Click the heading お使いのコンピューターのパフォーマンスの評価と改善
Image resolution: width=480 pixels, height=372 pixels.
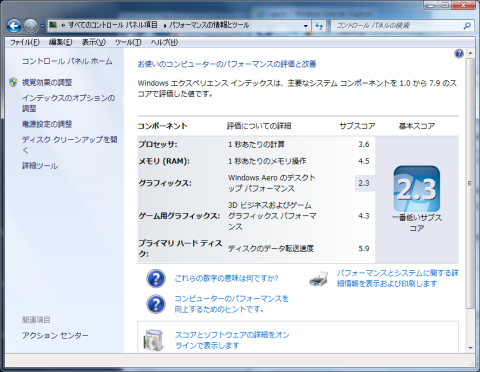[227, 64]
